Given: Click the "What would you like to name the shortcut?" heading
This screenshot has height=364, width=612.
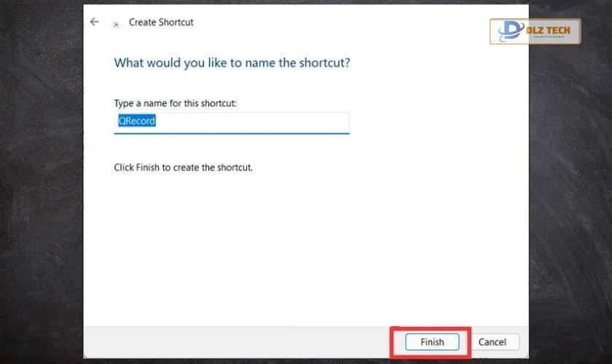Looking at the screenshot, I should click(x=232, y=63).
